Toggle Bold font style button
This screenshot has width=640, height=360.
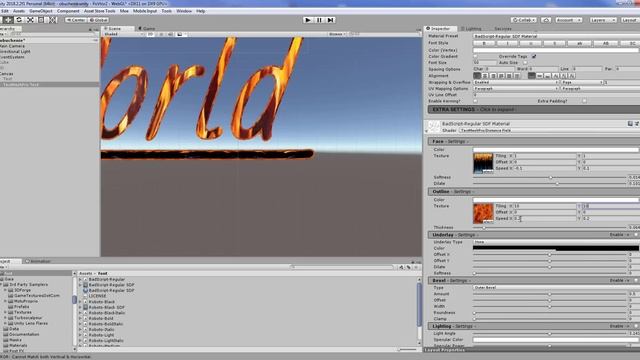click(484, 43)
